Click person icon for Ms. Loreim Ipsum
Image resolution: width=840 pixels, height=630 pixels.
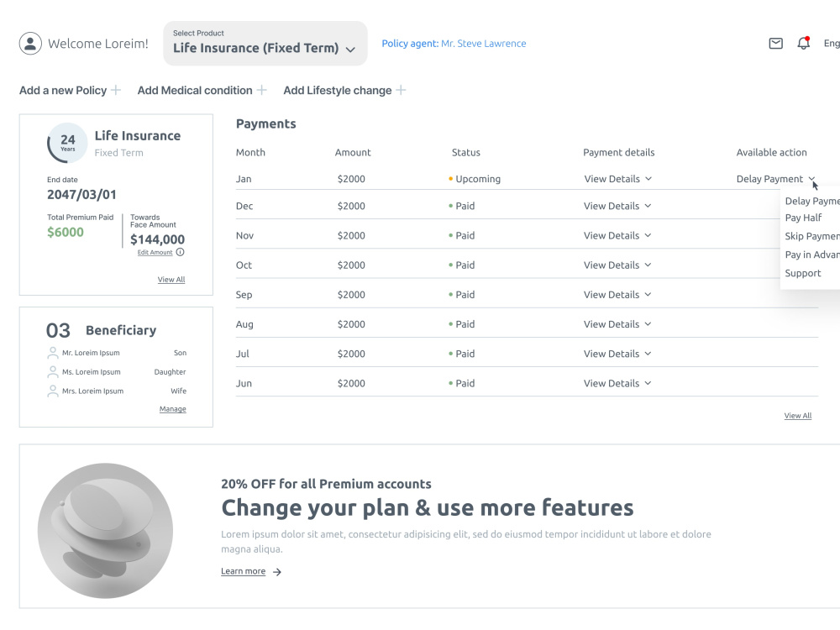pyautogui.click(x=52, y=372)
